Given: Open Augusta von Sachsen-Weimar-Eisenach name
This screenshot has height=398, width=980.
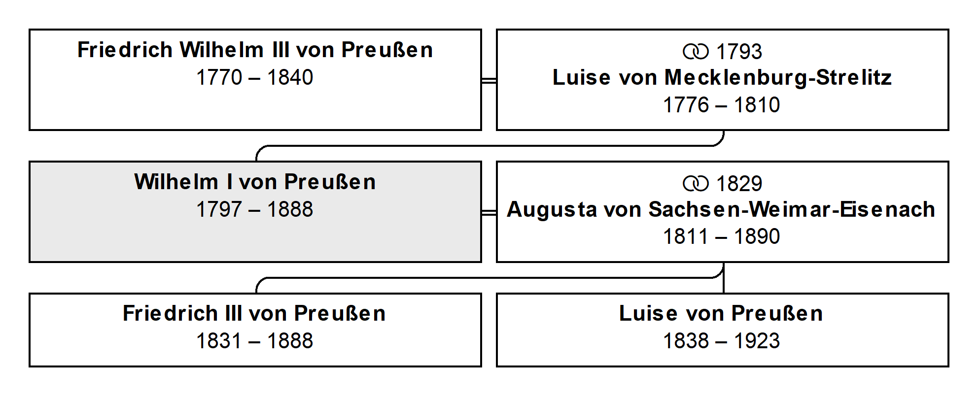Looking at the screenshot, I should (x=721, y=209).
